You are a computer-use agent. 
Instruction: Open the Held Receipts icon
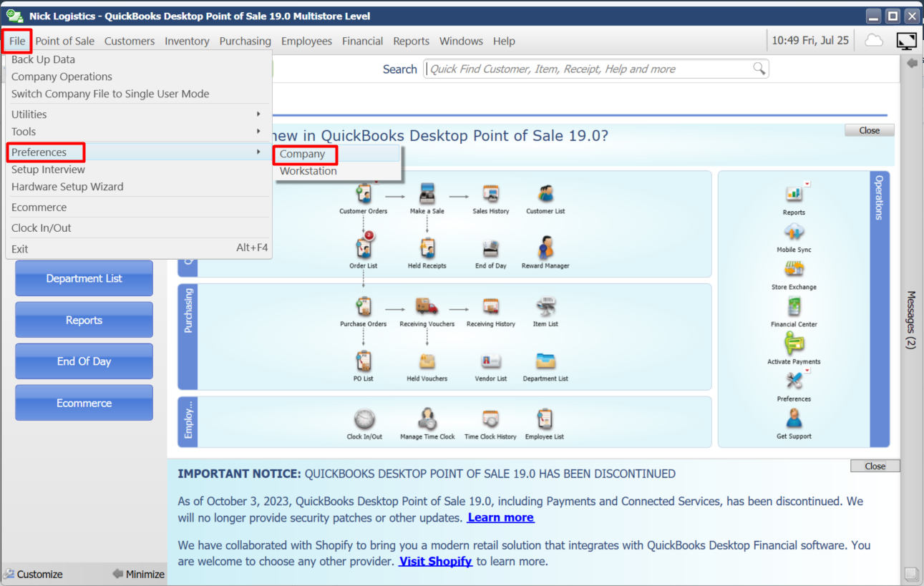(x=427, y=248)
